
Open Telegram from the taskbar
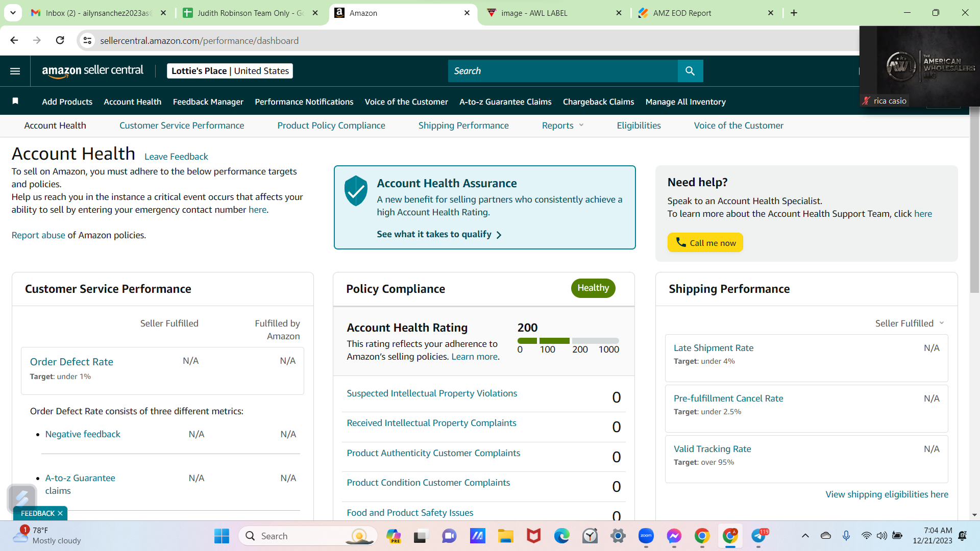(759, 536)
